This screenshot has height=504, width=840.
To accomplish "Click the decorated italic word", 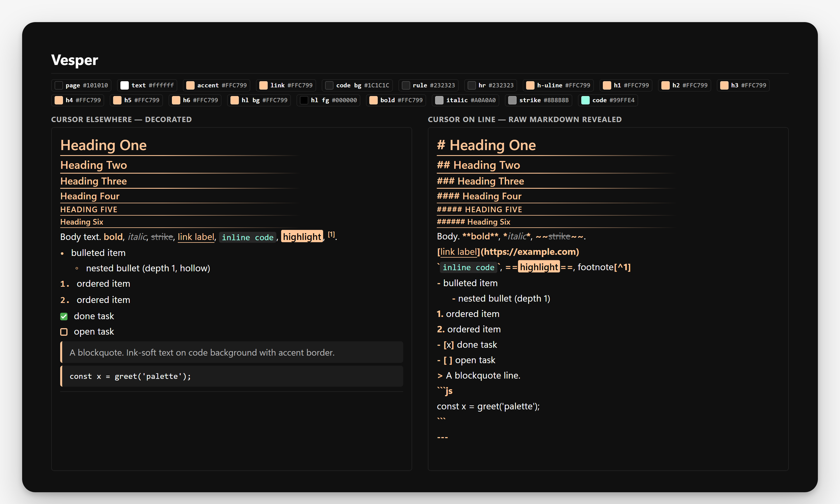I will (137, 237).
